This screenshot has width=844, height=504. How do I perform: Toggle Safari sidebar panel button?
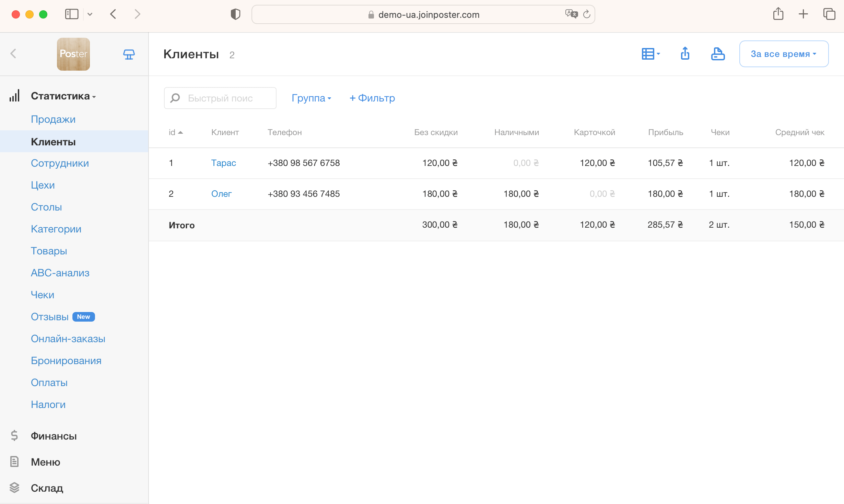point(72,14)
